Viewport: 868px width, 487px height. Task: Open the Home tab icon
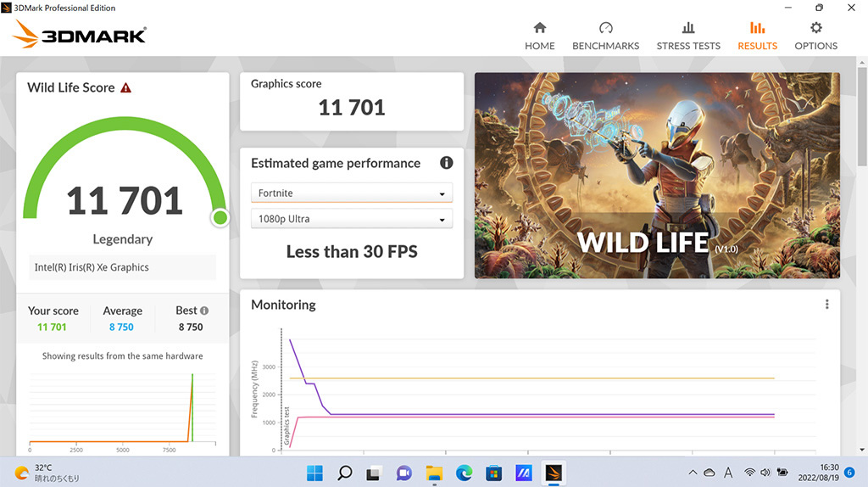tap(540, 28)
